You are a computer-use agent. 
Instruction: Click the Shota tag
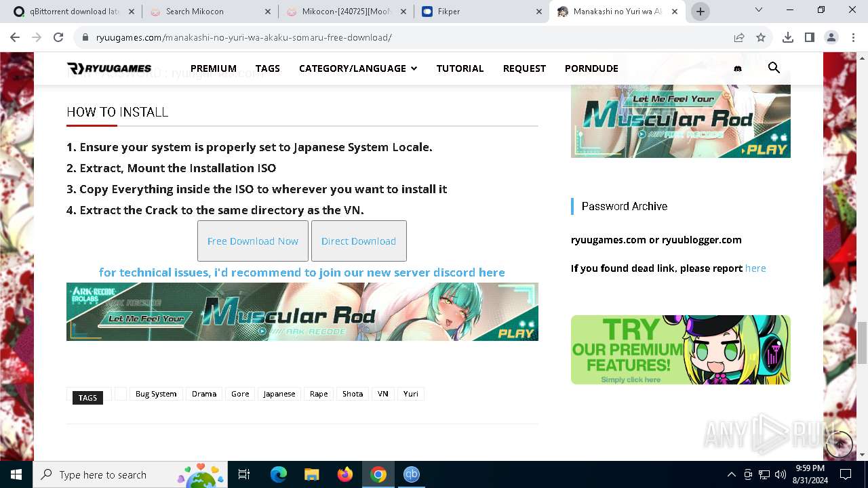click(353, 394)
